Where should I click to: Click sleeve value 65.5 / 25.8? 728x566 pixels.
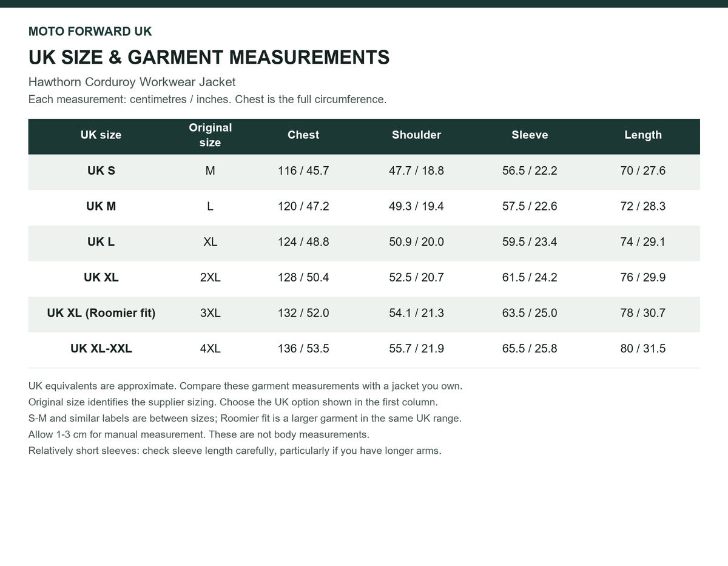pos(530,348)
